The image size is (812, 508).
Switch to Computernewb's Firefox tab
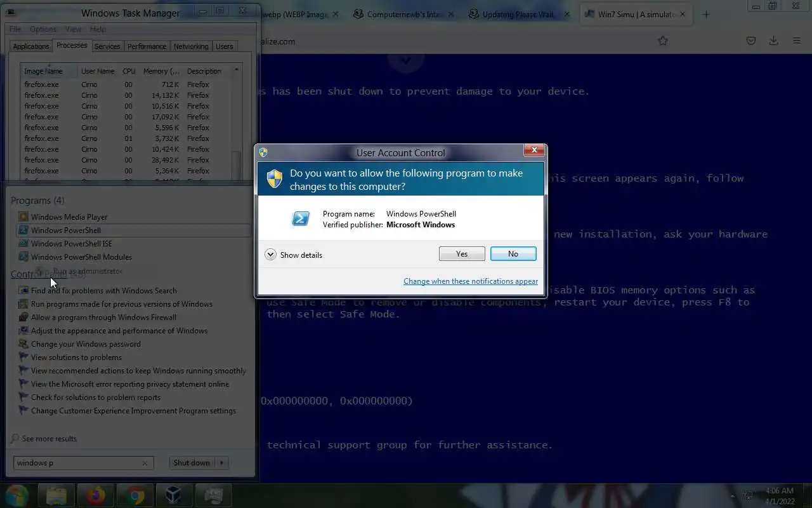[403, 14]
